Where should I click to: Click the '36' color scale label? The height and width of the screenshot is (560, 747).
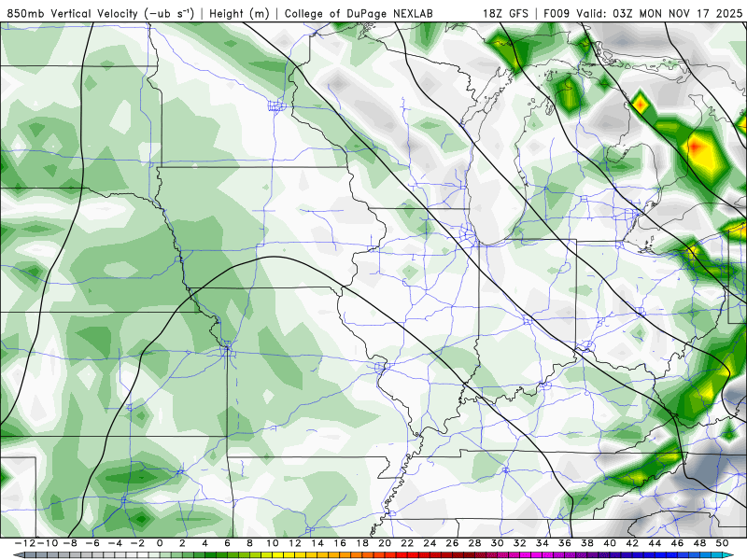click(565, 543)
